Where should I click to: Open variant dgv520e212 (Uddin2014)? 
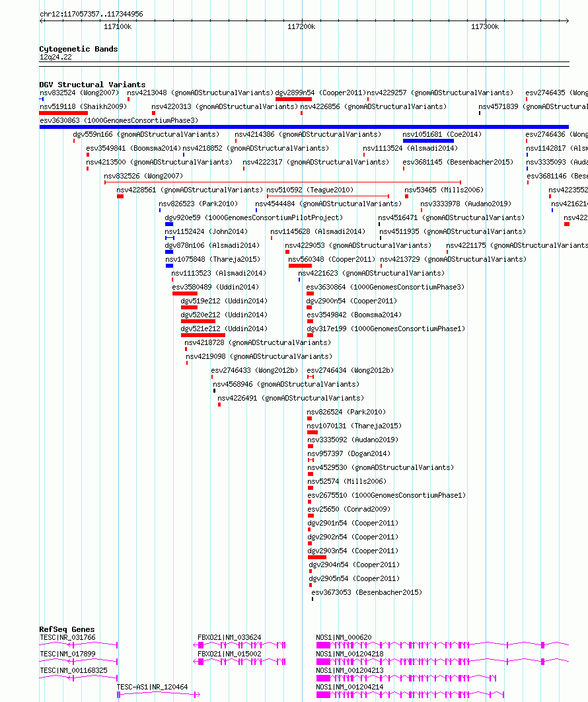tap(224, 315)
